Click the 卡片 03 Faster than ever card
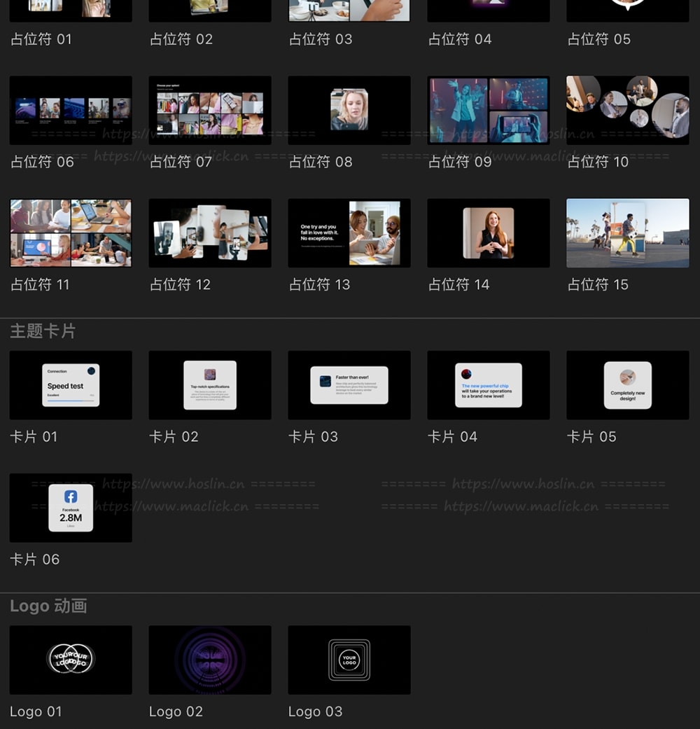The width and height of the screenshot is (700, 729). [x=349, y=385]
